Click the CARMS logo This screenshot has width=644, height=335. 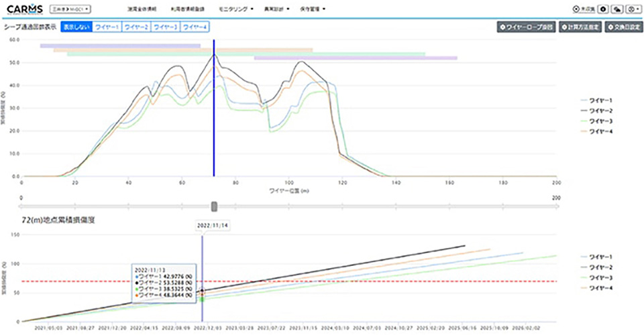click(x=25, y=9)
